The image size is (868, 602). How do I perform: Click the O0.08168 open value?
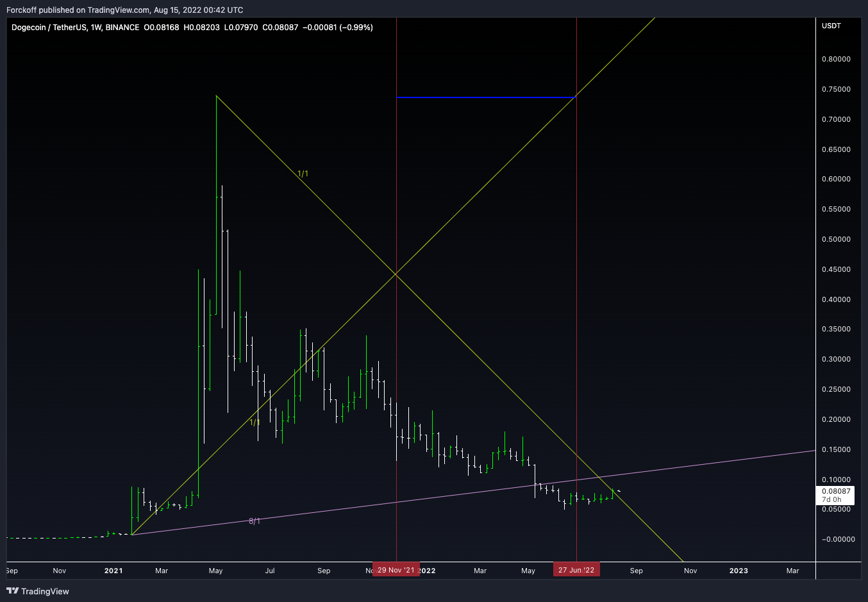[x=161, y=28]
